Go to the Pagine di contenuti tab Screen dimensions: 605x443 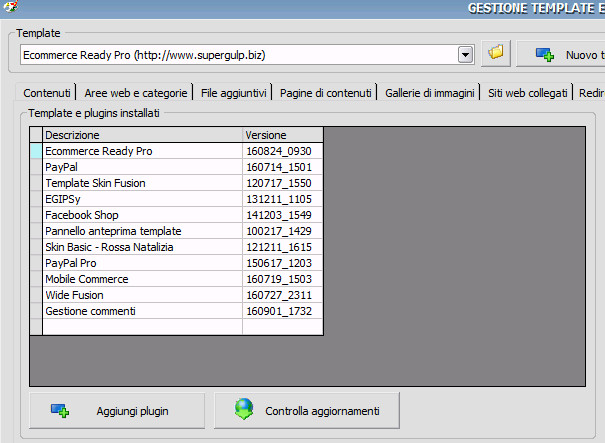click(x=325, y=93)
